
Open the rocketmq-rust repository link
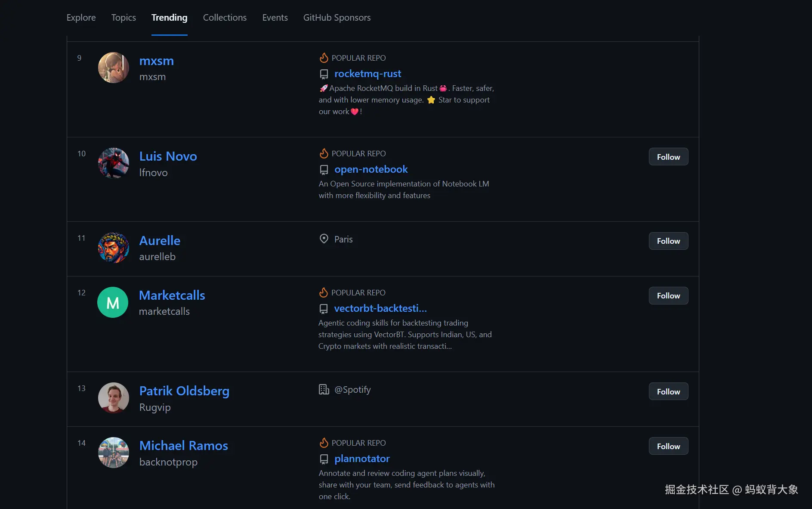tap(367, 74)
